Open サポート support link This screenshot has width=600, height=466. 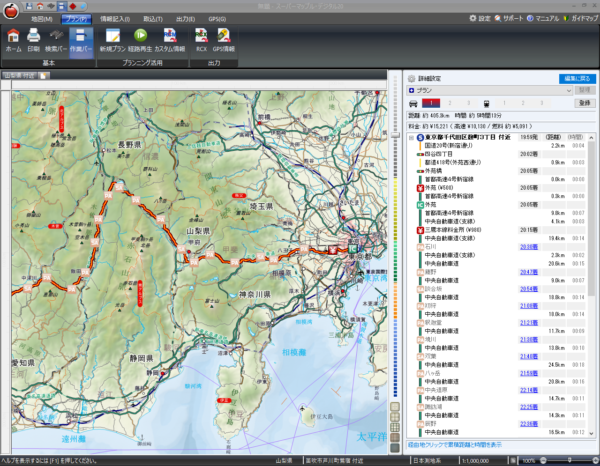coord(509,18)
